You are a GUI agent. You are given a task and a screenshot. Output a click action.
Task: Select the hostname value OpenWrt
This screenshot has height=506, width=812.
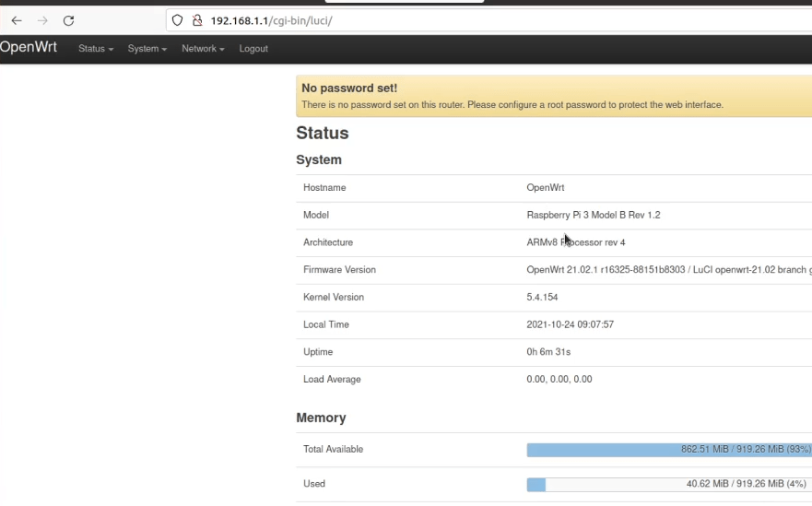click(546, 187)
